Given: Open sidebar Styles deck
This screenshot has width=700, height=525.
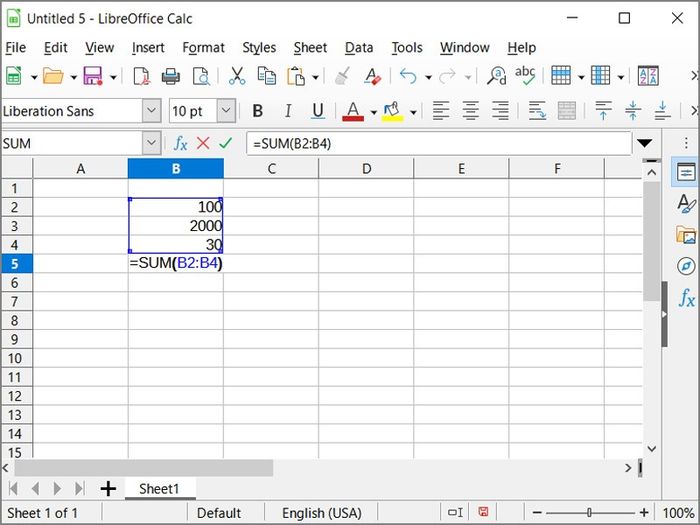Looking at the screenshot, I should coord(686,204).
